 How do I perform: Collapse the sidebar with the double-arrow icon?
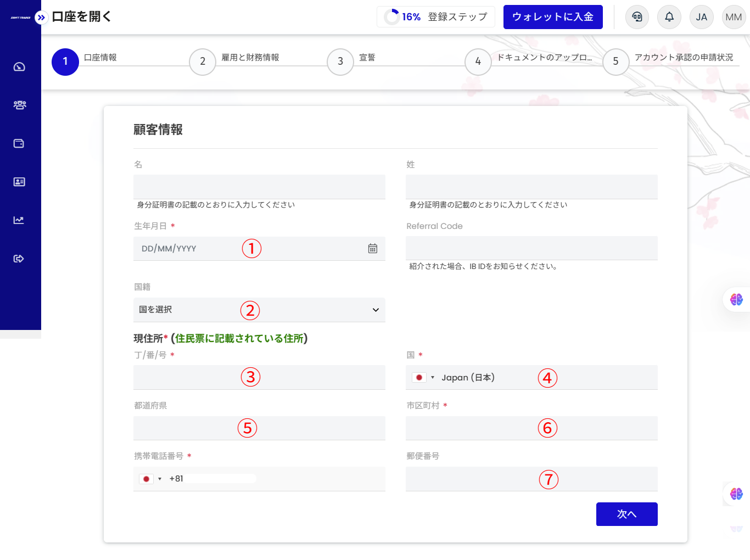point(41,17)
